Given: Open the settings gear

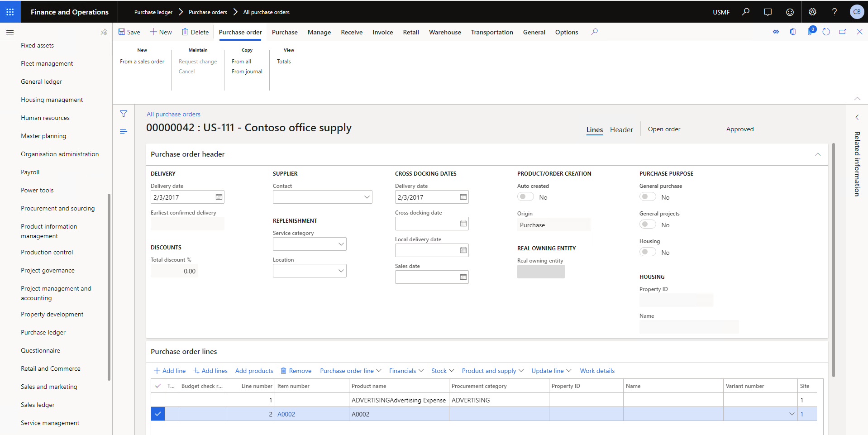Looking at the screenshot, I should coord(812,12).
